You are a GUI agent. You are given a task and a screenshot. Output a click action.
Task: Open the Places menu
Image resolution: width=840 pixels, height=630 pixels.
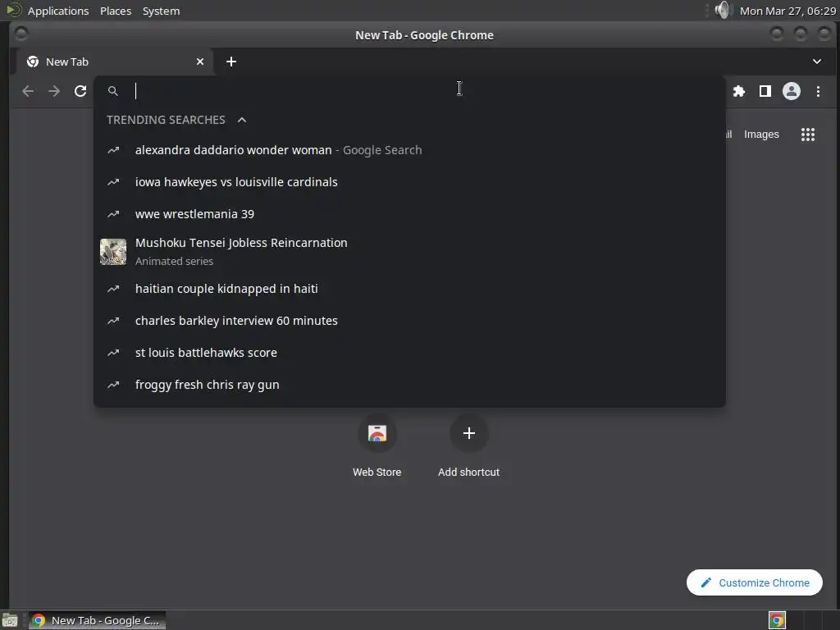[x=116, y=11]
